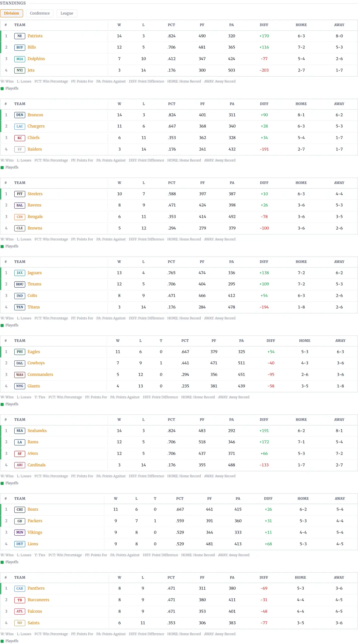358x644 pixels.
Task: Open the Texans team link
Action: coord(34,284)
